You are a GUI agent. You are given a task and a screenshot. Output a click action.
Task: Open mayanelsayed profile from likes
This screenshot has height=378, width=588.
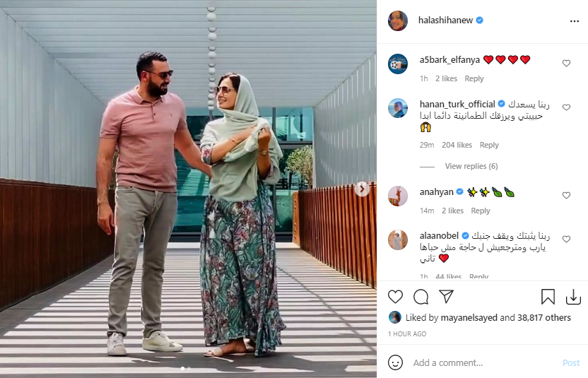point(469,318)
